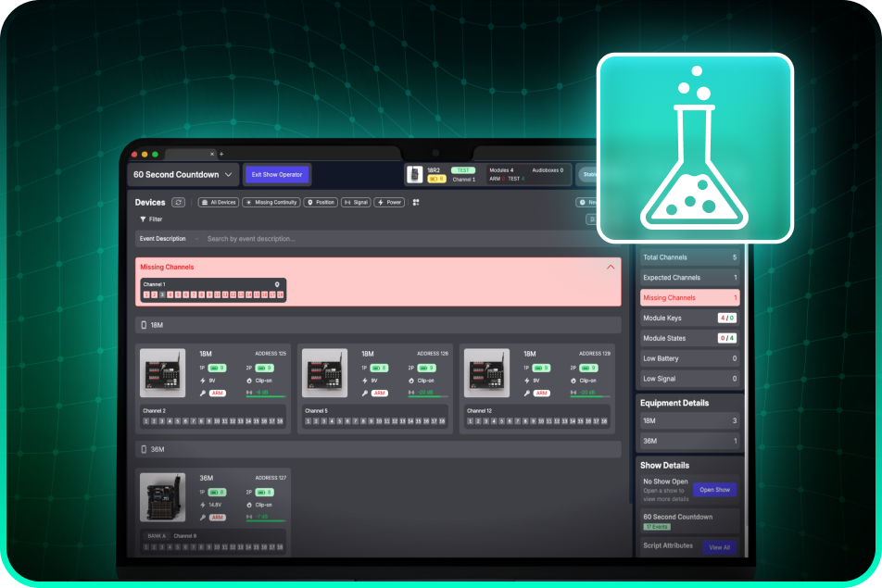Image resolution: width=882 pixels, height=588 pixels.
Task: Toggle ARM state on address 127 module
Action: (x=218, y=518)
